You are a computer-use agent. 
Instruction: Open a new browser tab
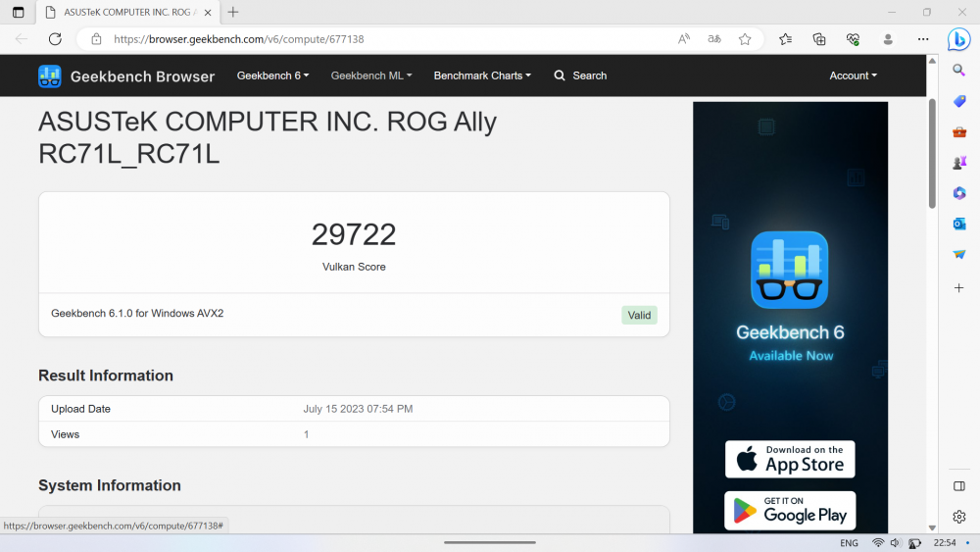click(233, 12)
